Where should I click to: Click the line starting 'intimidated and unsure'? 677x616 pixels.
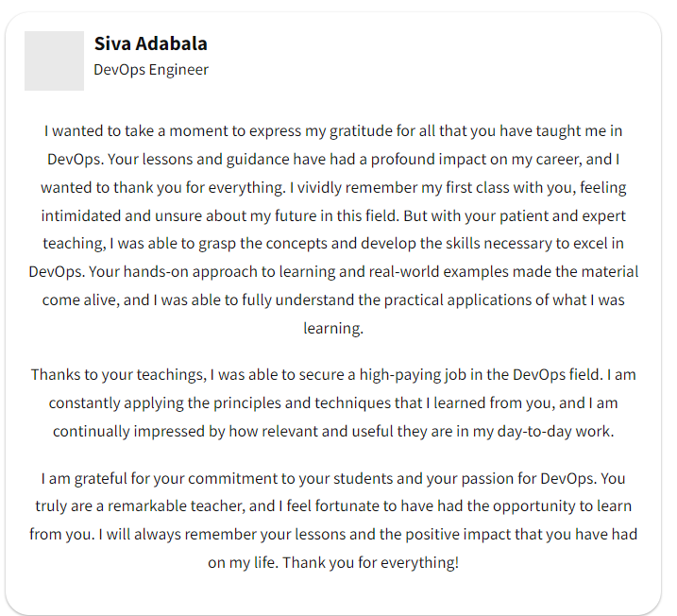(x=333, y=215)
